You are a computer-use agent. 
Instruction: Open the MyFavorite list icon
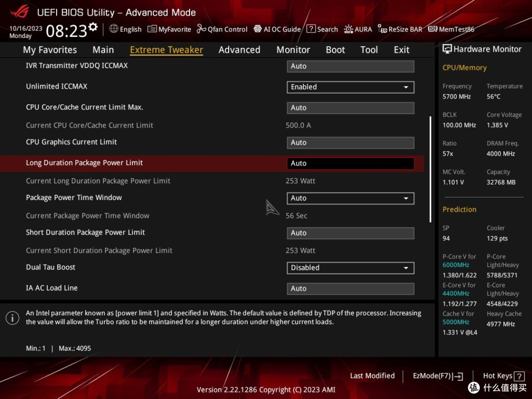pyautogui.click(x=152, y=29)
